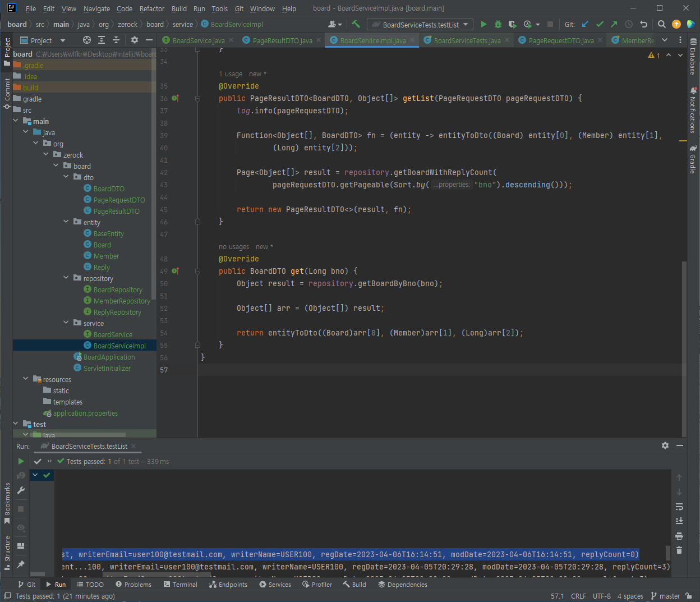Select application.properties file in tree

(x=85, y=413)
